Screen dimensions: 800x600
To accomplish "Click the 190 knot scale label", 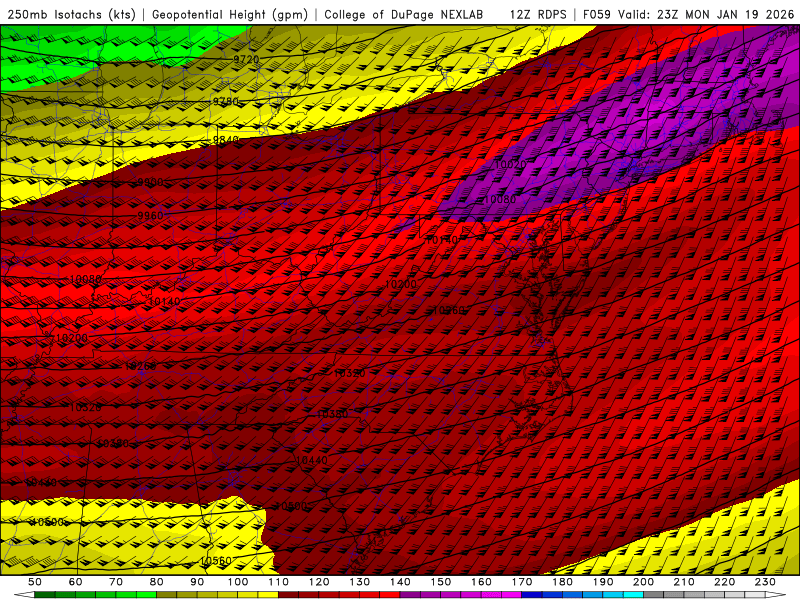I will coord(603,582).
